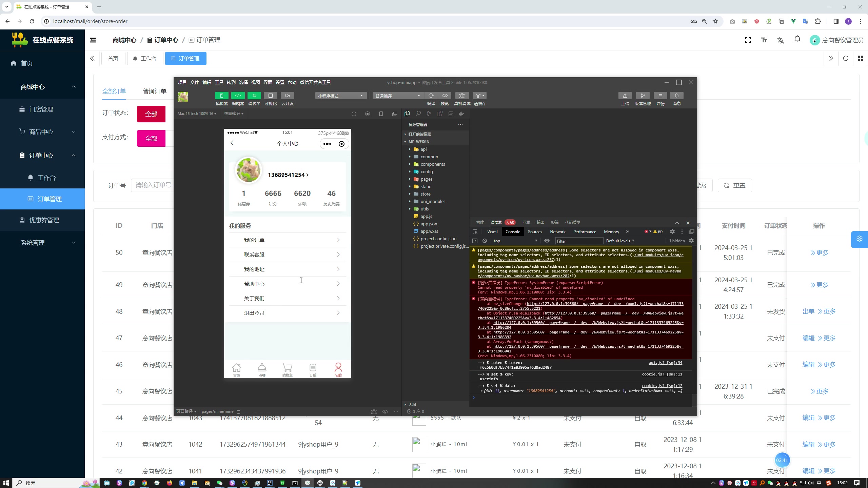Clear the console output icon
This screenshot has width=868, height=488.
click(x=485, y=241)
